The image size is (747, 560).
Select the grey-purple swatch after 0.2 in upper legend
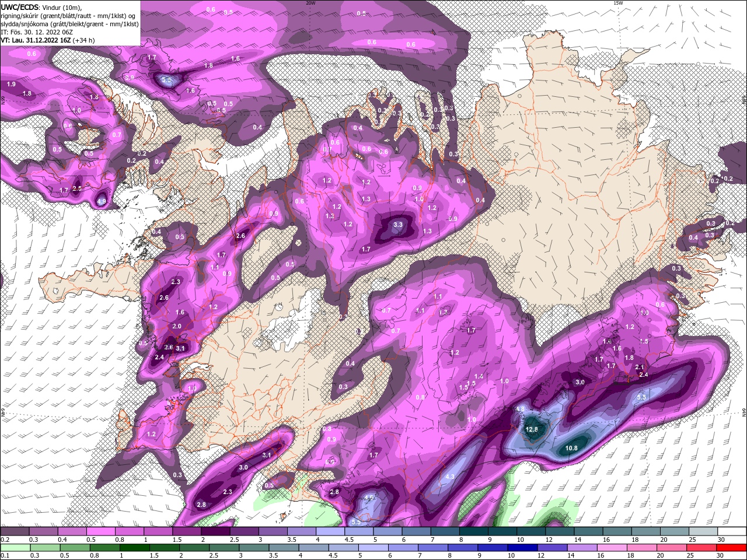[15, 531]
